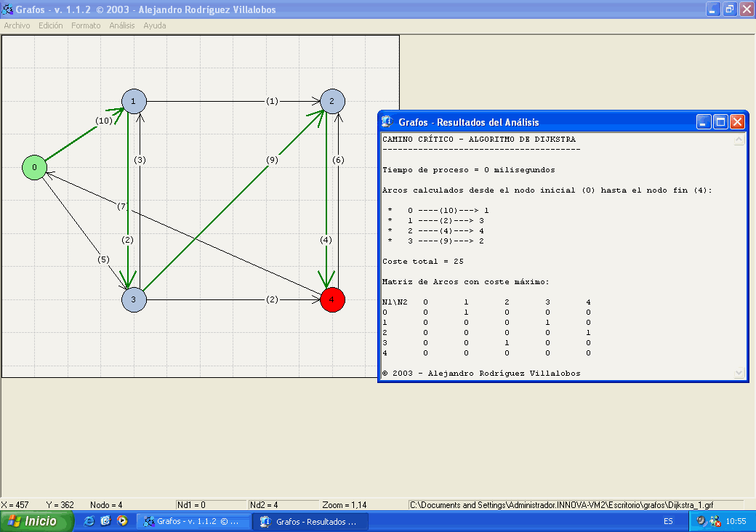Open the Análisis menu

coord(122,25)
